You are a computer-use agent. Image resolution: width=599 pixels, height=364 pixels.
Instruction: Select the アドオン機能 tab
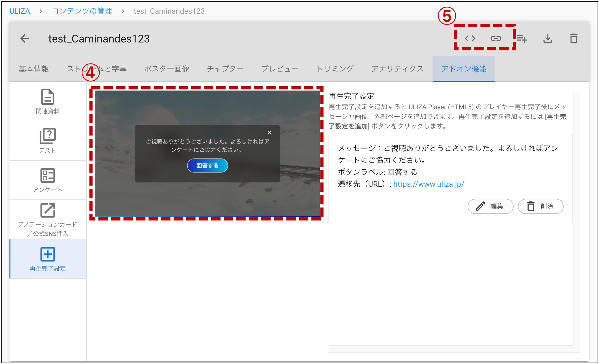click(464, 69)
